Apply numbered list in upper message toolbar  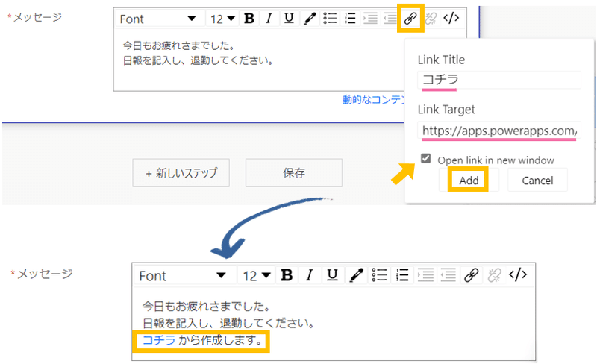(x=350, y=19)
